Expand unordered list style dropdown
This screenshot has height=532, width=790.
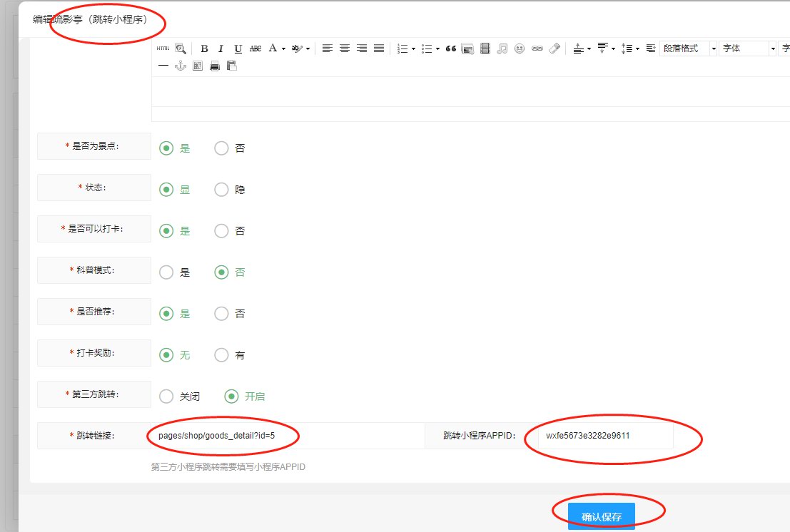(438, 48)
